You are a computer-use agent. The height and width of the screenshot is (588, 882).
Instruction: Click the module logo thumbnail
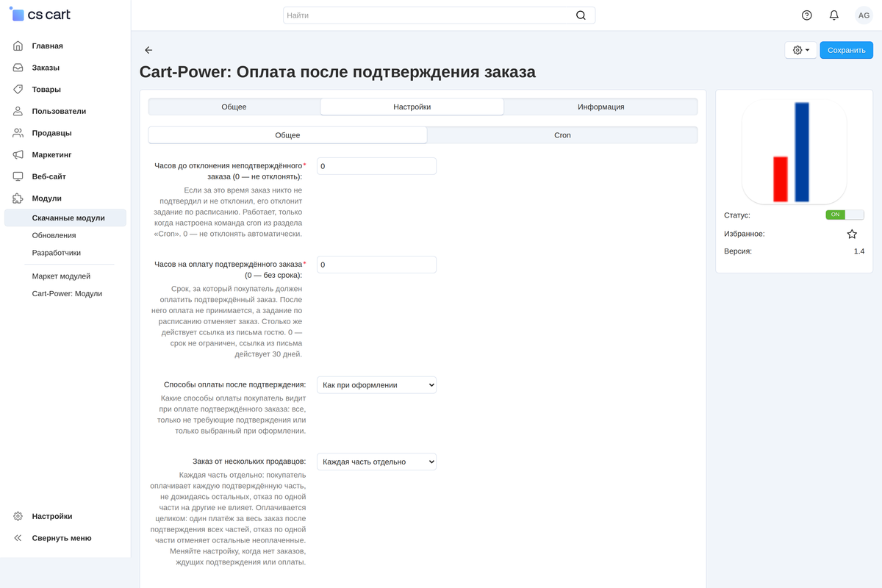click(x=794, y=151)
